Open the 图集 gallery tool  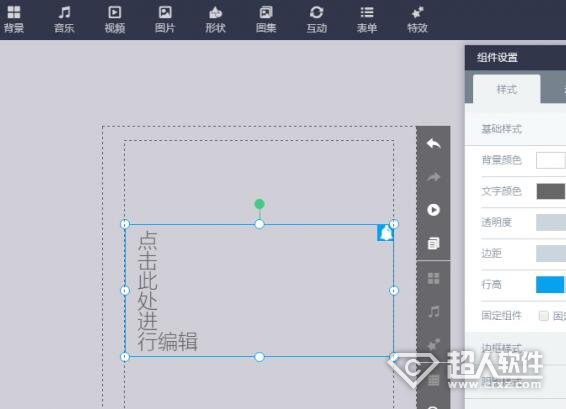[x=266, y=19]
